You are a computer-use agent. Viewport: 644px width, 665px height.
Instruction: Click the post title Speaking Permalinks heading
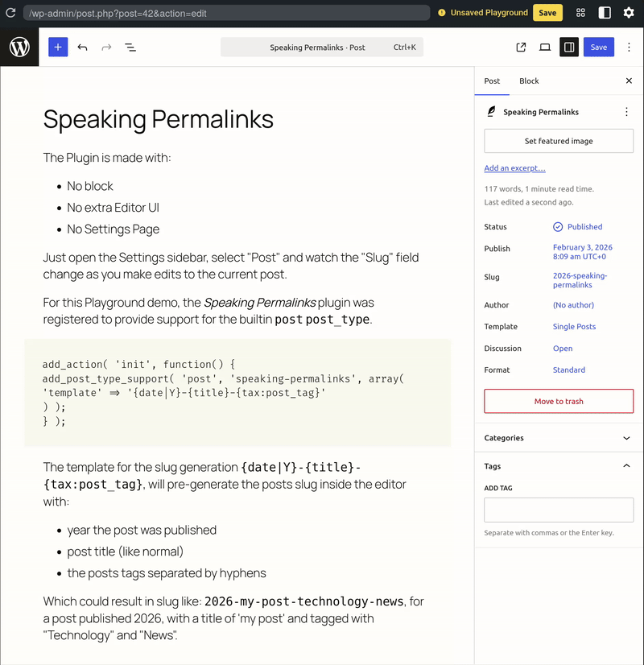pos(158,119)
